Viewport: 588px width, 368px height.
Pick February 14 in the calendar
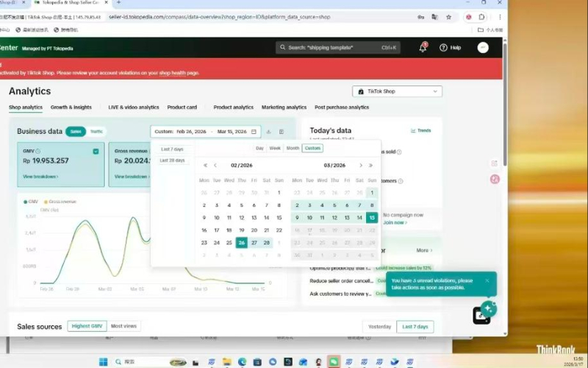(x=267, y=217)
